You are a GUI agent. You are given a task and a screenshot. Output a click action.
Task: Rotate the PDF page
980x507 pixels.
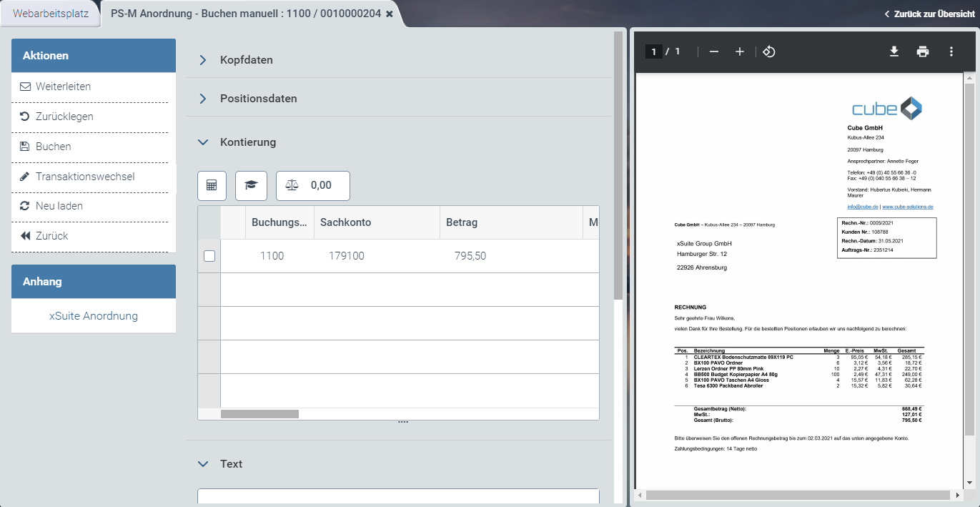[x=769, y=51]
